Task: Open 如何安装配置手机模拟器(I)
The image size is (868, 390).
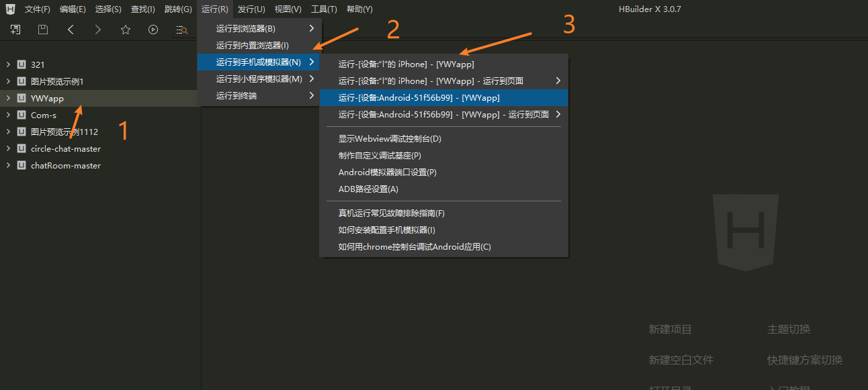Action: [444, 230]
